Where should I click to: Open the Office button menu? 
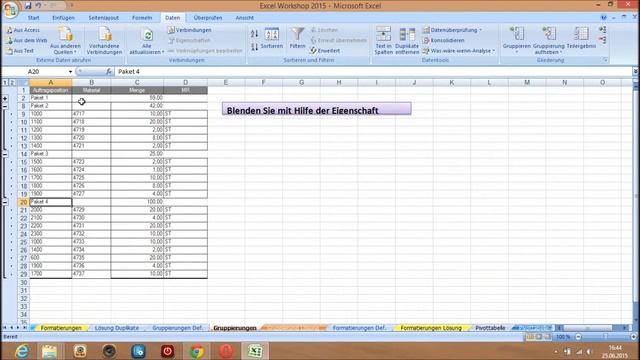coord(10,9)
